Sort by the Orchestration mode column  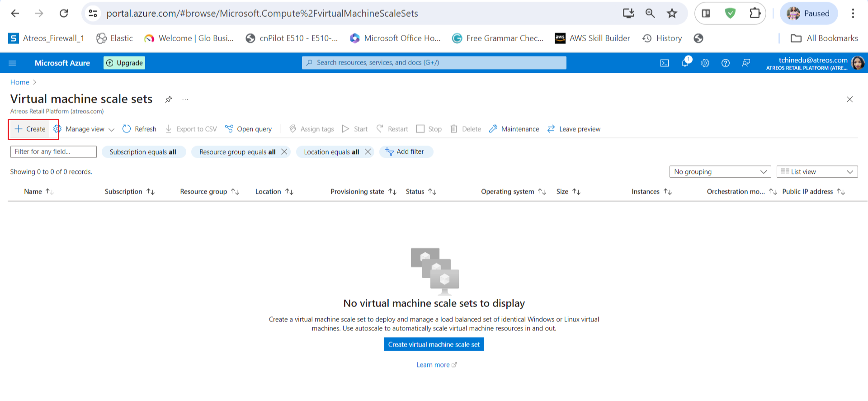point(742,192)
